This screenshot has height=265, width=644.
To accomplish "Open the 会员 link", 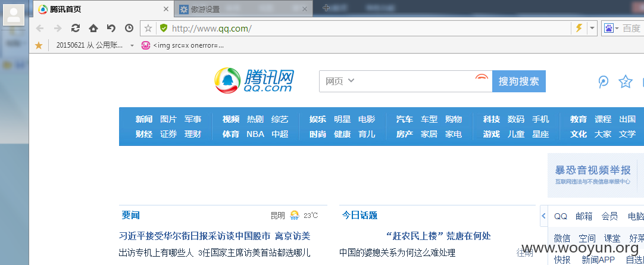I will [x=609, y=217].
